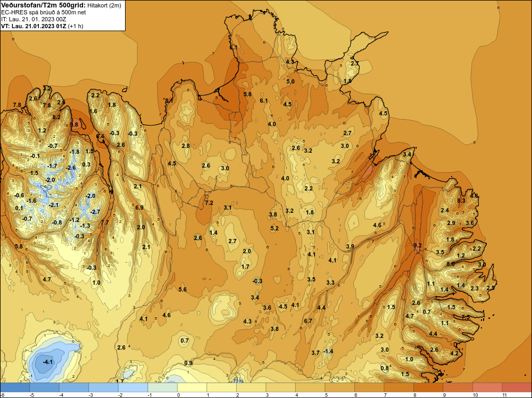532x398 pixels.
Task: Click the 3.7 temperature value
Action: pos(315,353)
